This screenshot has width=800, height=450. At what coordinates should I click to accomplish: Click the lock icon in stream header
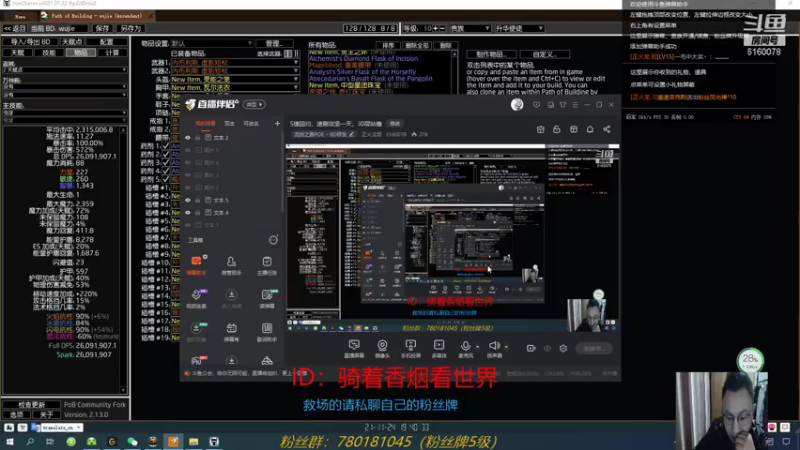tap(557, 129)
